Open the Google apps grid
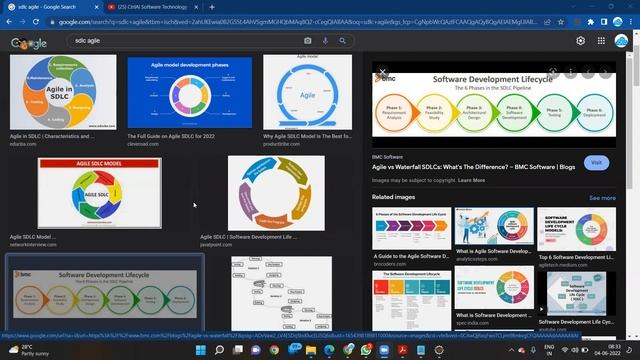 [601, 40]
